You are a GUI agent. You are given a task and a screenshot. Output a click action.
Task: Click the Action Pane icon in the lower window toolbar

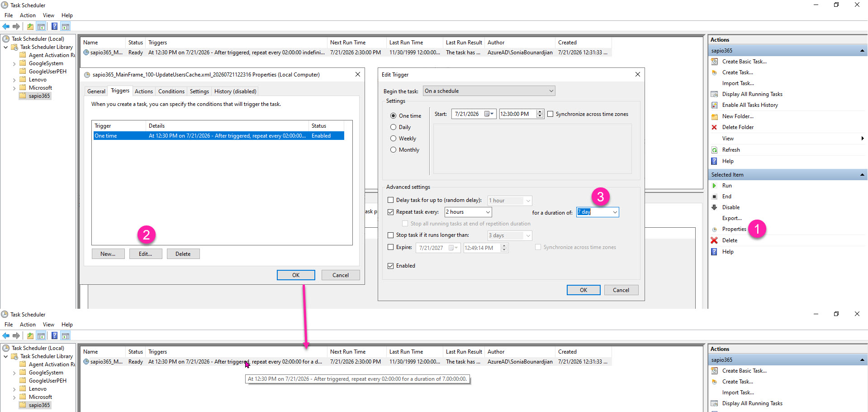point(66,335)
